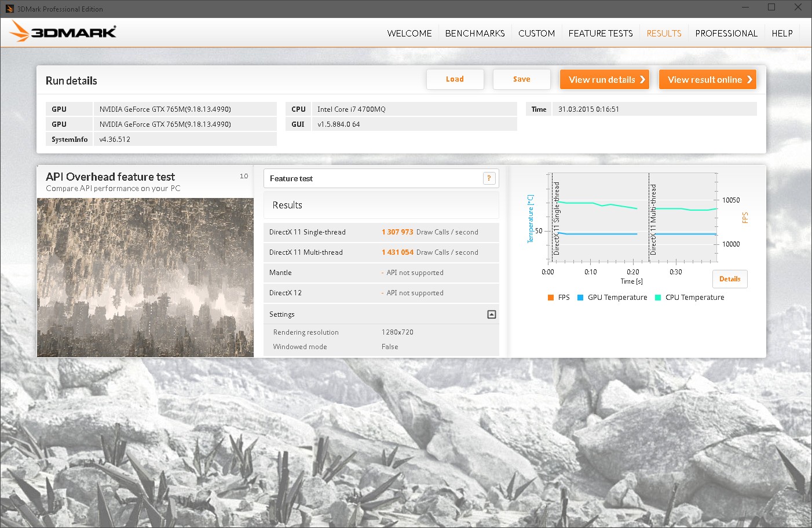
Task: Click the Mantle API not supported row
Action: pos(381,273)
